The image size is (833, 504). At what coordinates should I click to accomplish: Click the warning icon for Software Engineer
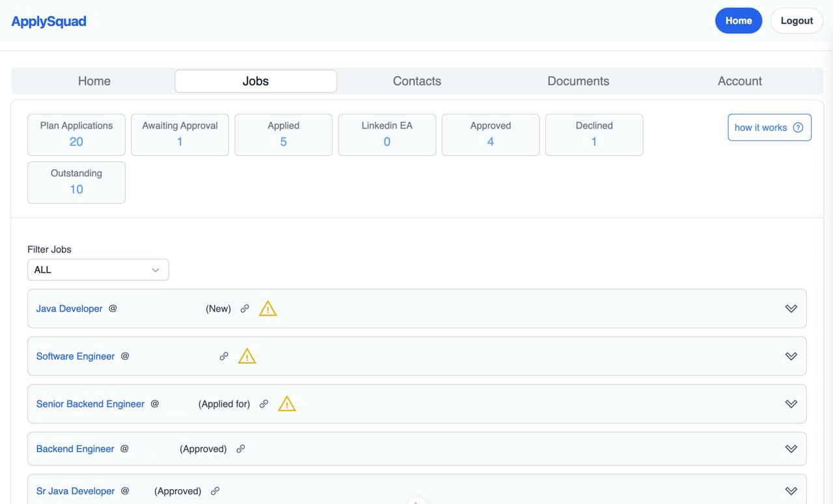coord(247,356)
